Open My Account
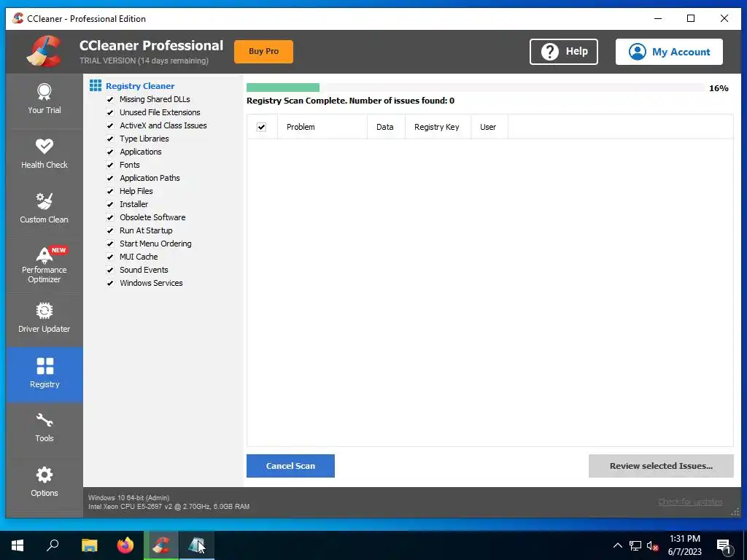Image resolution: width=747 pixels, height=560 pixels. 669,52
